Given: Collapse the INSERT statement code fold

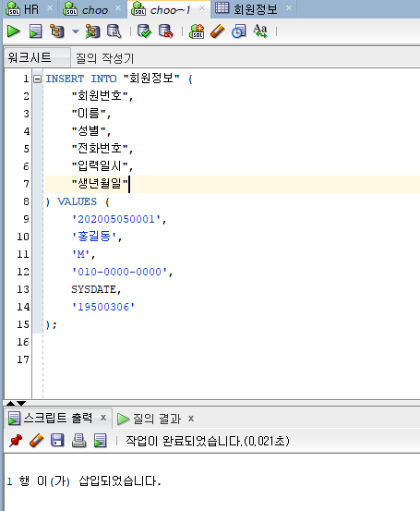Looking at the screenshot, I should [38, 79].
